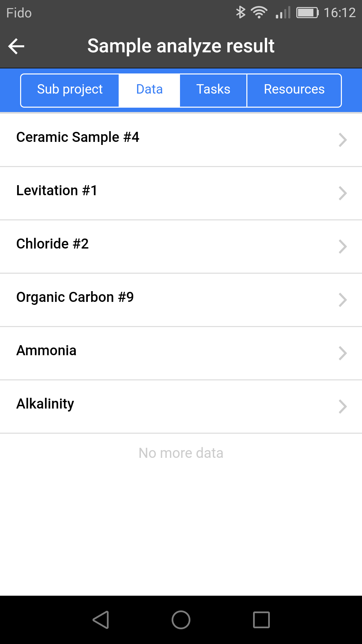Tap the cellular signal strength icon
362x644 pixels.
tap(283, 13)
